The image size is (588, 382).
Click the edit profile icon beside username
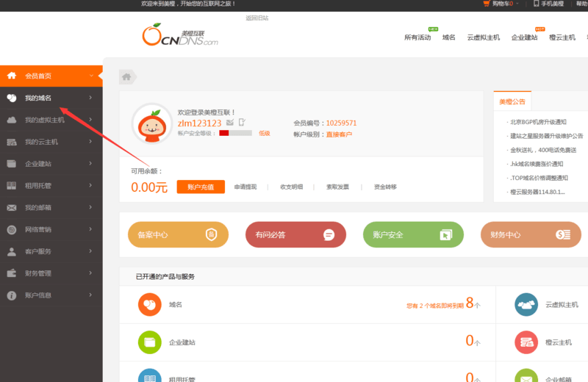coord(241,123)
